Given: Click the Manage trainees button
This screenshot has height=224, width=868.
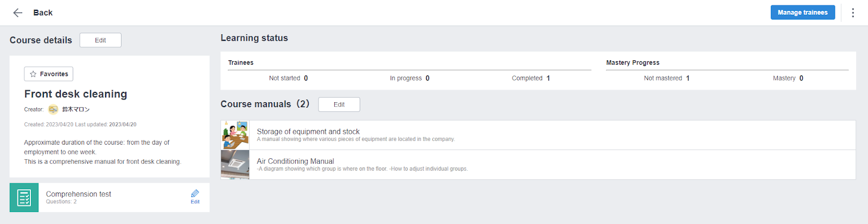Looking at the screenshot, I should [802, 13].
